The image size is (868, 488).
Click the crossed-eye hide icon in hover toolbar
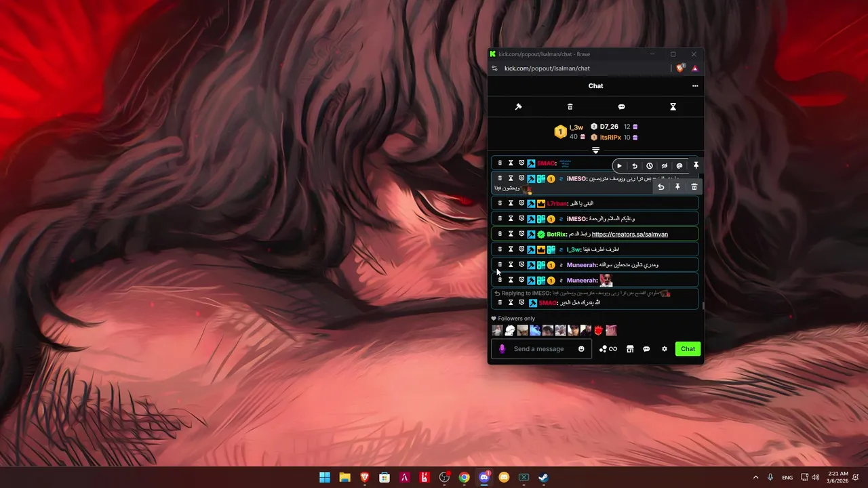[x=665, y=166]
